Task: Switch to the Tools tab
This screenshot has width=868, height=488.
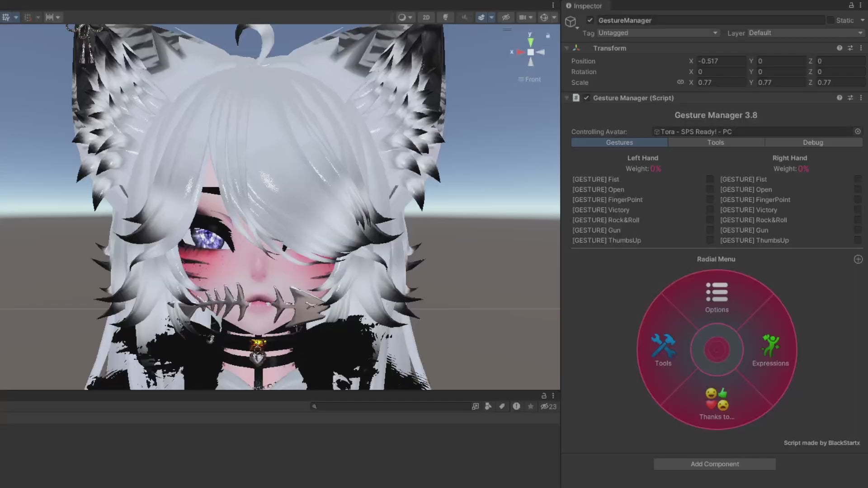Action: pyautogui.click(x=716, y=142)
